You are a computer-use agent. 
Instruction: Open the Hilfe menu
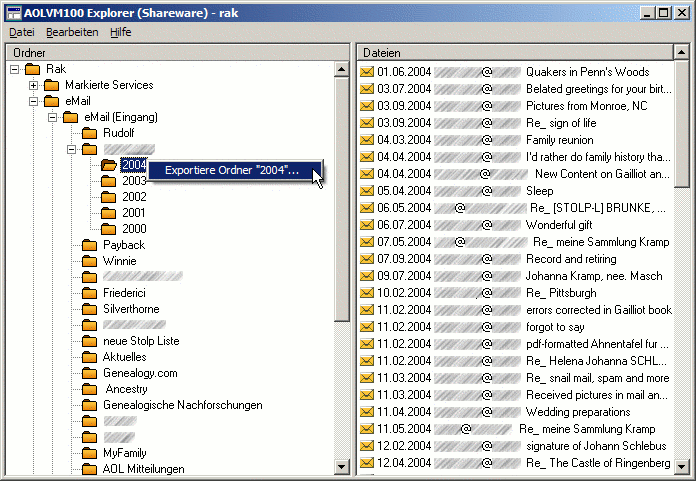[121, 32]
